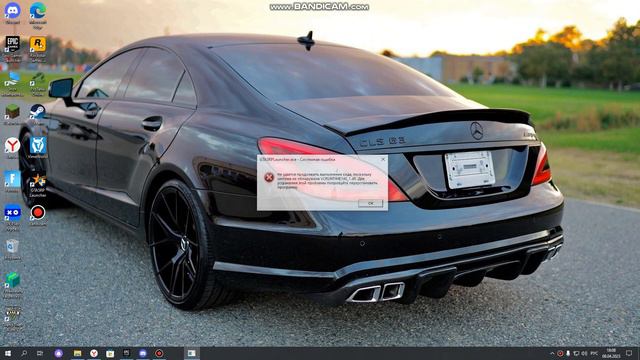The height and width of the screenshot is (360, 640).
Task: Close the GTA5RPLauncher system error dialog
Action: (x=383, y=159)
